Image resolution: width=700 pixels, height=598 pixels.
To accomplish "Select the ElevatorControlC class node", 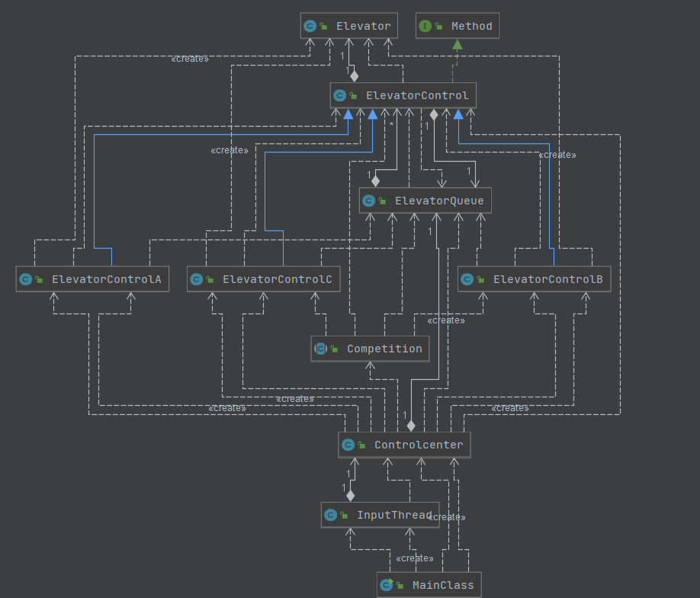I will coord(263,279).
